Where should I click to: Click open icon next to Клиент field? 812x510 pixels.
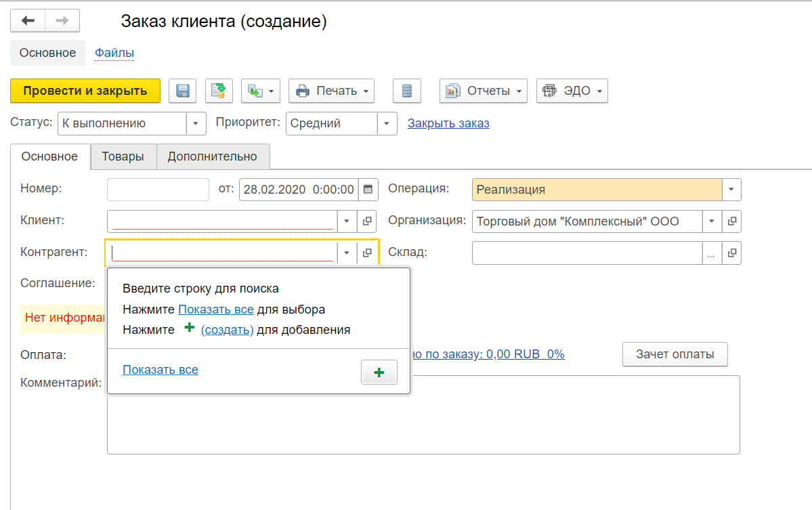(x=367, y=221)
